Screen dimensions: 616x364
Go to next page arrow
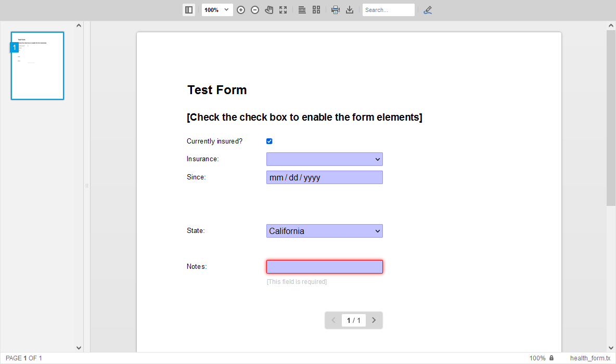pos(374,320)
